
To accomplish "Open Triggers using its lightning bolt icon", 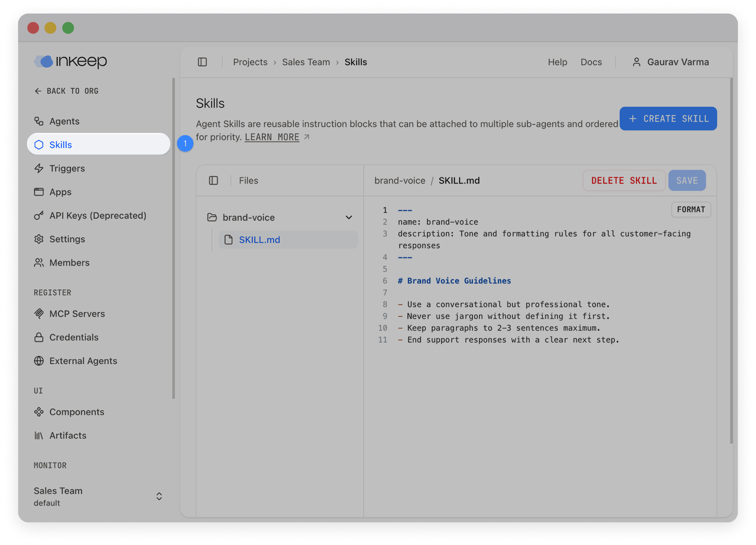I will (39, 168).
